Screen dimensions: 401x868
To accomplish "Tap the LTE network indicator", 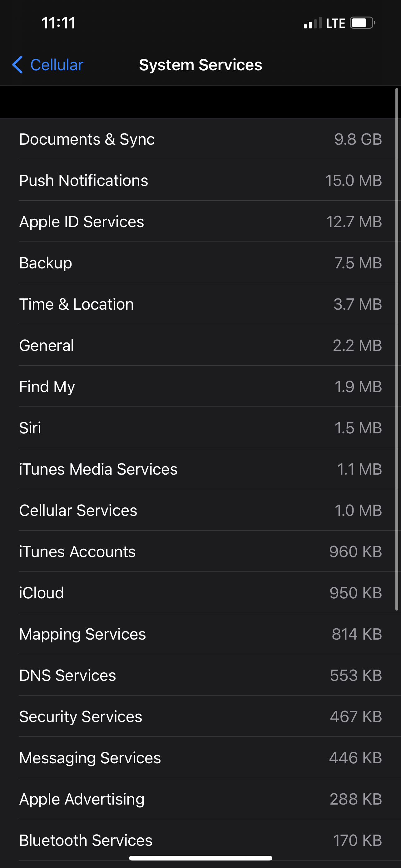I will (x=335, y=23).
